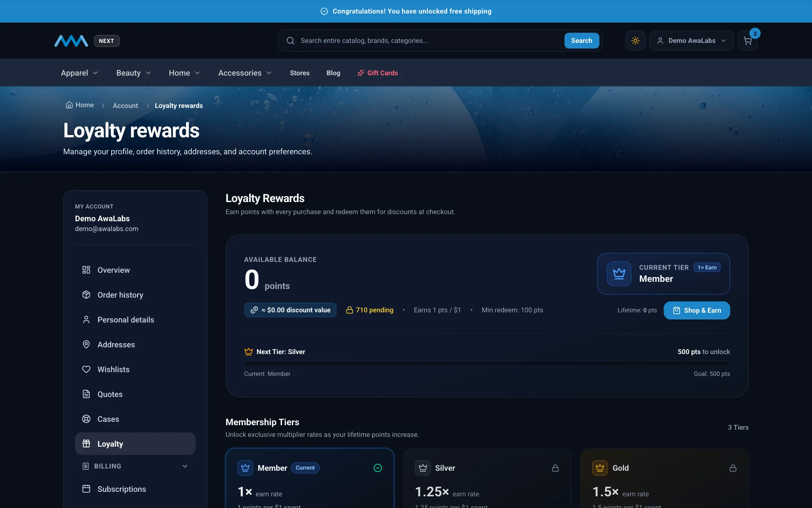Select Wishlists in account sidebar

pos(135,369)
